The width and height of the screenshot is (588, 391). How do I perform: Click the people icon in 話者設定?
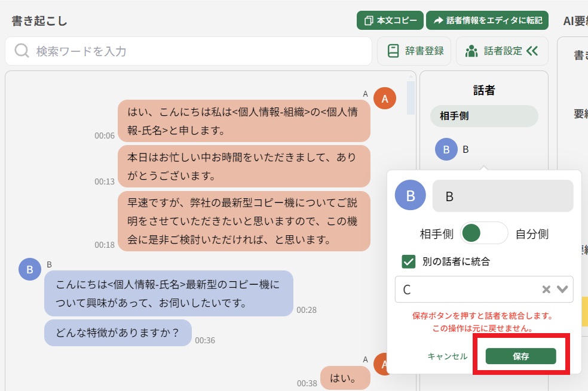tap(471, 51)
